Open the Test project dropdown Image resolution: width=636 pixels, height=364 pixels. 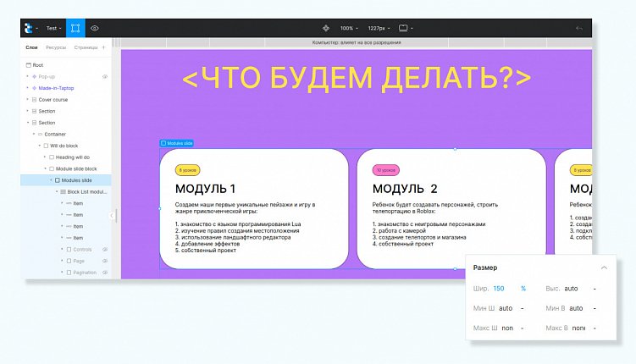coord(53,29)
